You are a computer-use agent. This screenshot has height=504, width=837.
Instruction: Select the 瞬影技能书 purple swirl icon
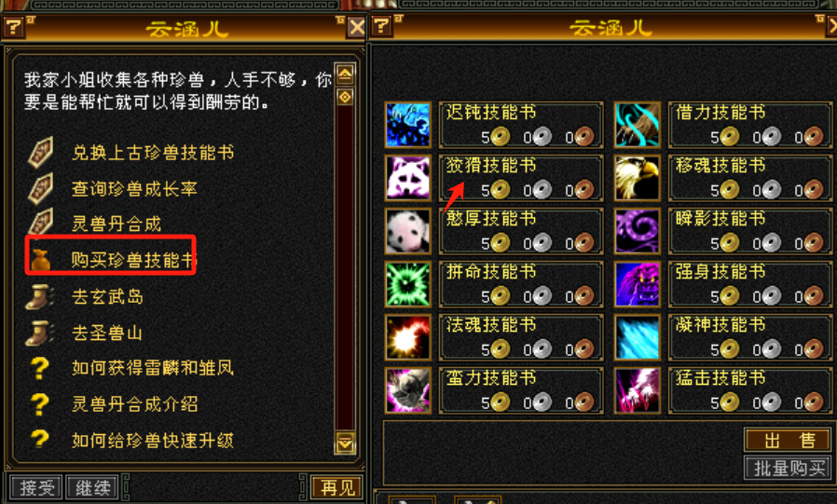(x=638, y=231)
